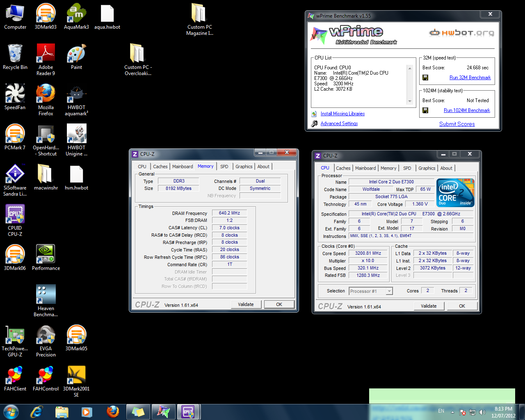Open the Custom PC Magazine folder
Viewport: 525px width, 420px height.
[199, 20]
